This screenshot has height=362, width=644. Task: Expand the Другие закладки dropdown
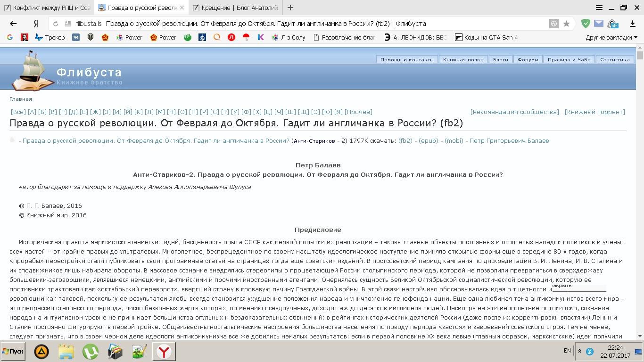(x=611, y=37)
